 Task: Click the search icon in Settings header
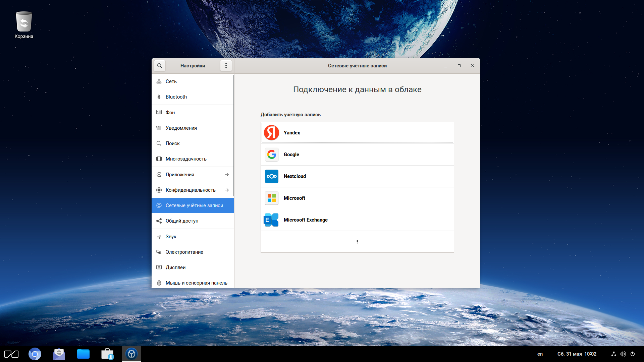160,66
